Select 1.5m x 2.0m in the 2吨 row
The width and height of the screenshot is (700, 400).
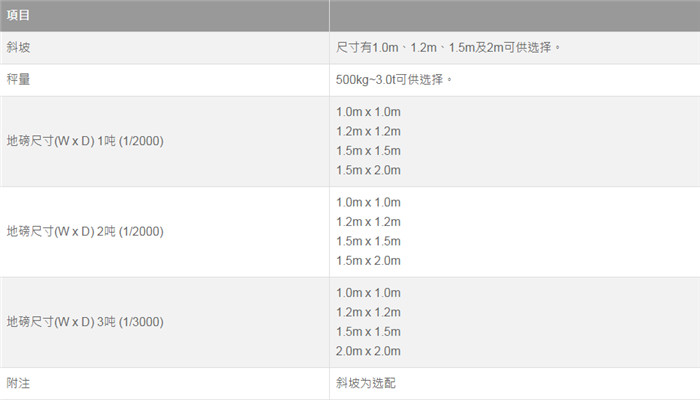click(369, 260)
